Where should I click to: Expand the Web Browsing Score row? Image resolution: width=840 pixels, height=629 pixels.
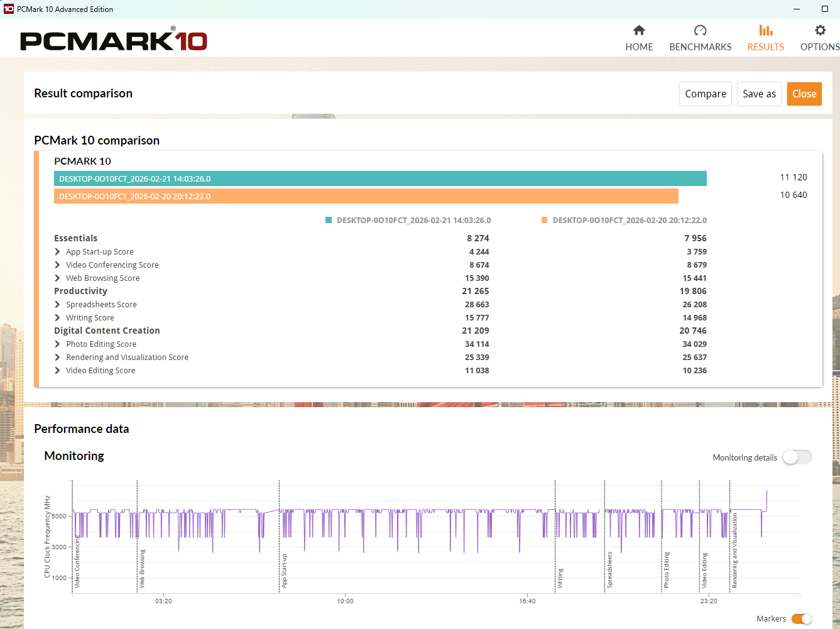(57, 278)
